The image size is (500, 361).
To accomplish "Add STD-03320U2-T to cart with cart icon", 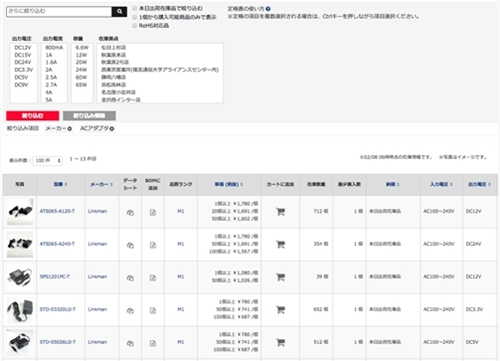I will 280,310.
